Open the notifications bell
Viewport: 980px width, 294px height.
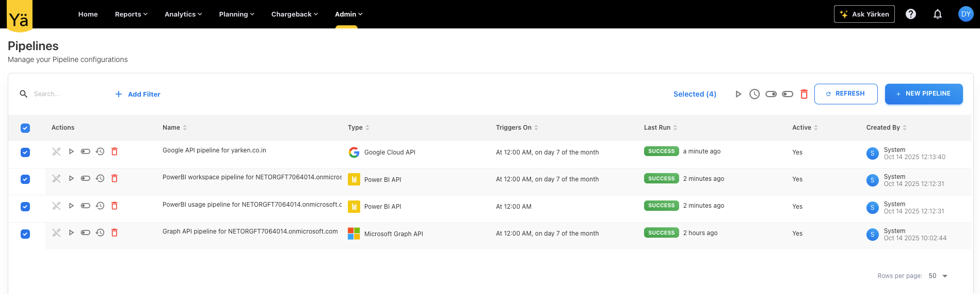tap(937, 14)
